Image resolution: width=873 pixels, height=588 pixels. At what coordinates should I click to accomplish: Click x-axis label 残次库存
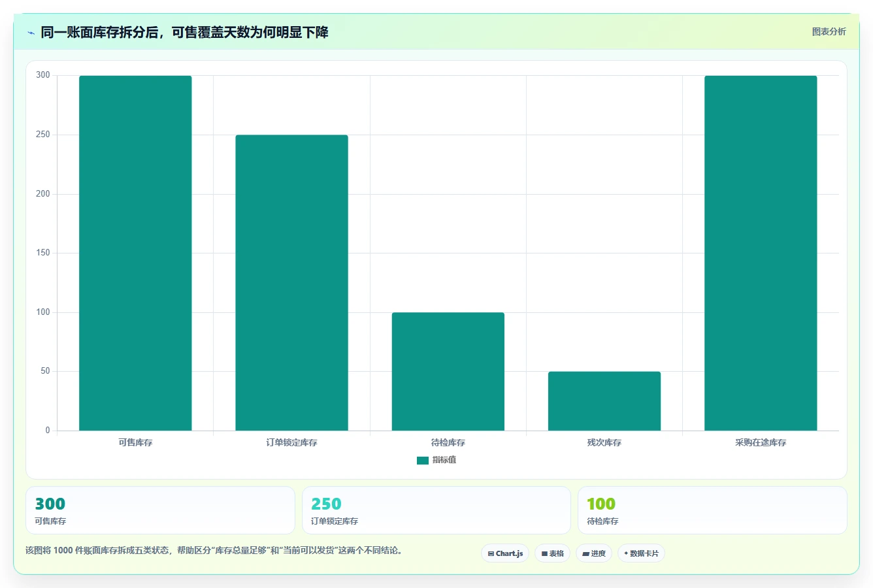(x=604, y=443)
